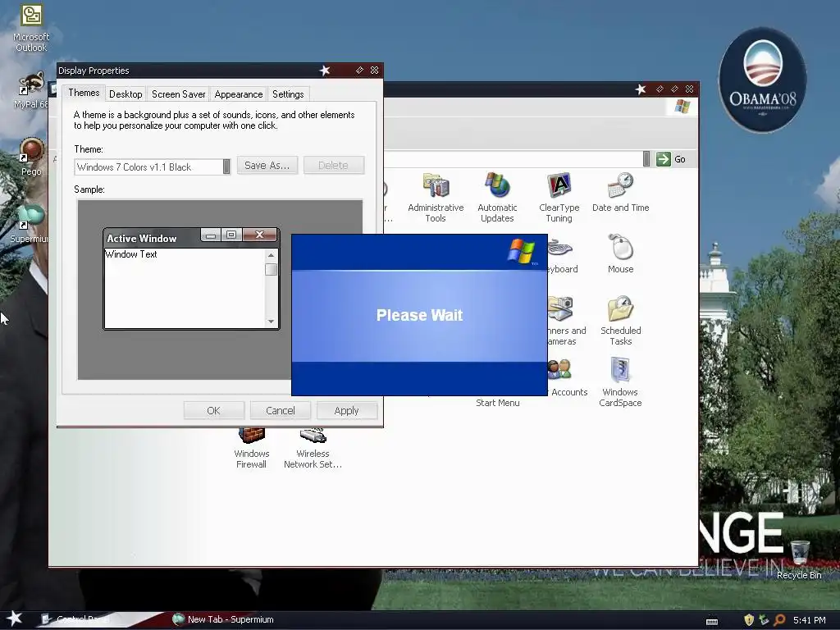
Task: Click the star Start button on taskbar
Action: [x=14, y=619]
